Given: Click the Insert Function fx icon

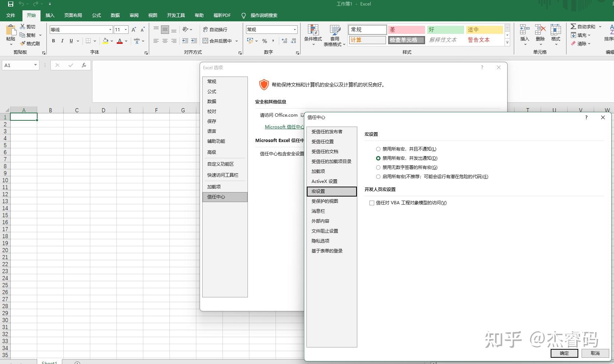Looking at the screenshot, I should coord(84,65).
